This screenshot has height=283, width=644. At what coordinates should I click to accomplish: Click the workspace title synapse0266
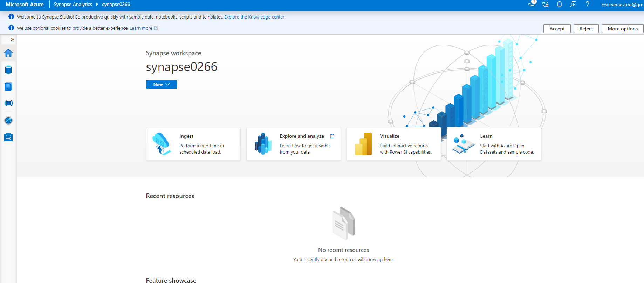pyautogui.click(x=181, y=67)
